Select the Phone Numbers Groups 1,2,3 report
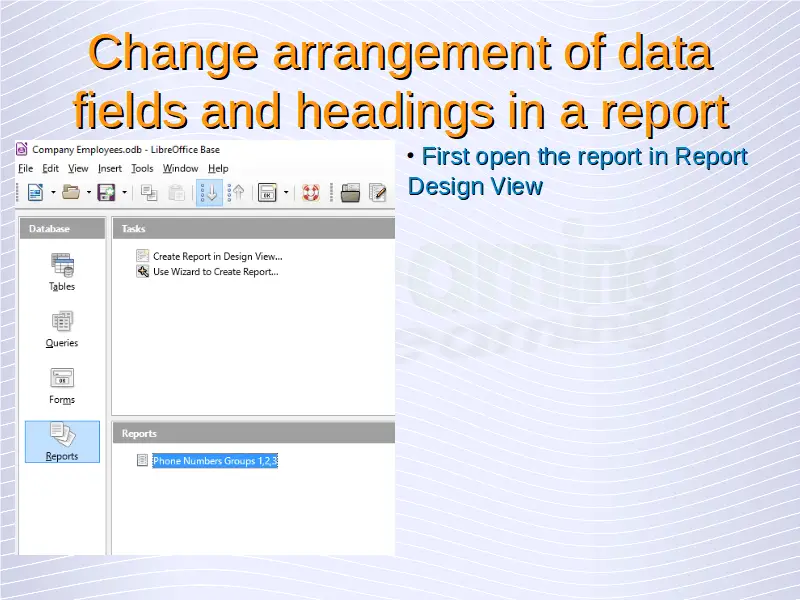 215,461
